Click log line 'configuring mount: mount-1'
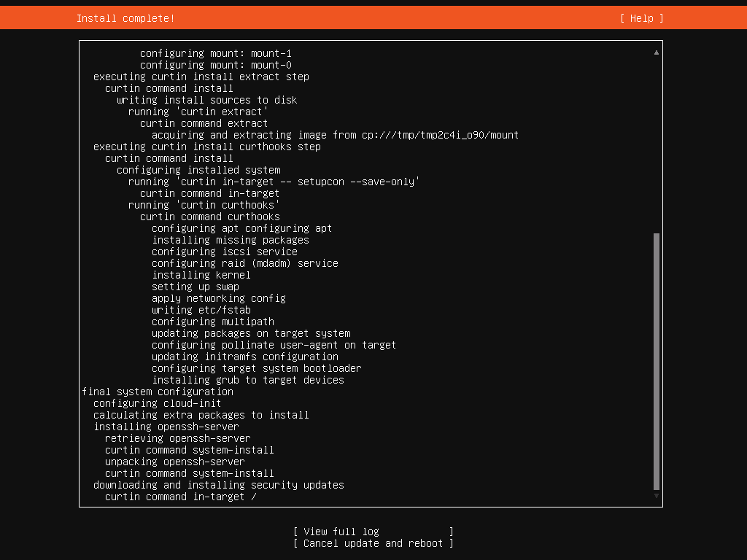This screenshot has width=747, height=560. pyautogui.click(x=216, y=53)
